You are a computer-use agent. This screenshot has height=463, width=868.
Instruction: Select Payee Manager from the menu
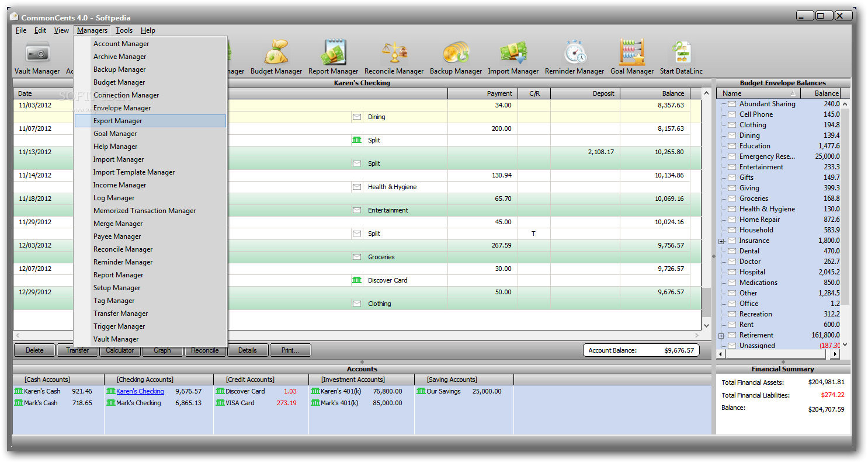(150, 236)
